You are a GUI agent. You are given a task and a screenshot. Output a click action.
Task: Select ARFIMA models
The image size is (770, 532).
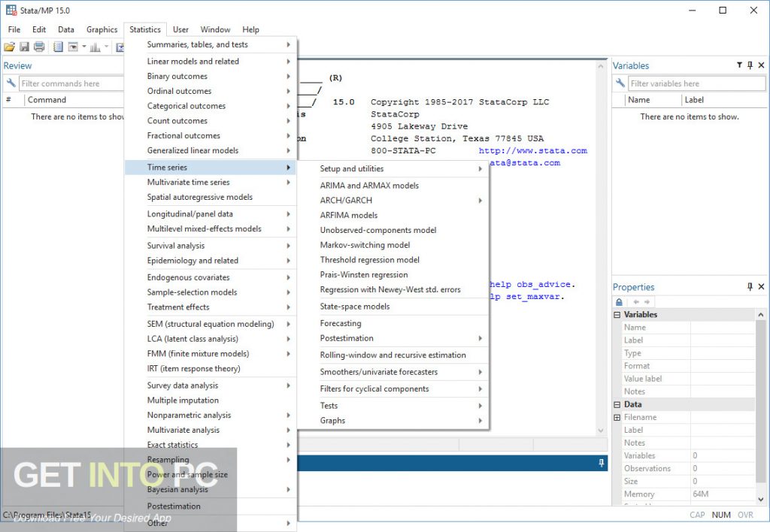click(x=393, y=215)
